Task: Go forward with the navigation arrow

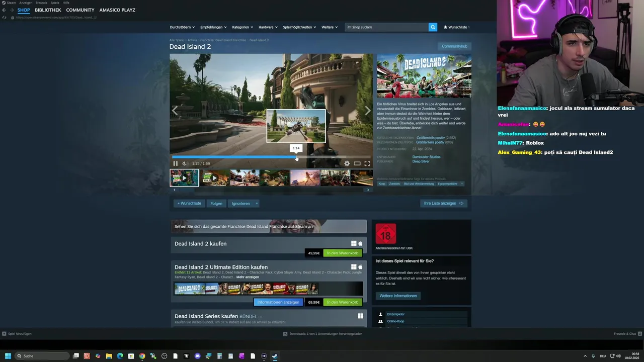Action: 11,10
